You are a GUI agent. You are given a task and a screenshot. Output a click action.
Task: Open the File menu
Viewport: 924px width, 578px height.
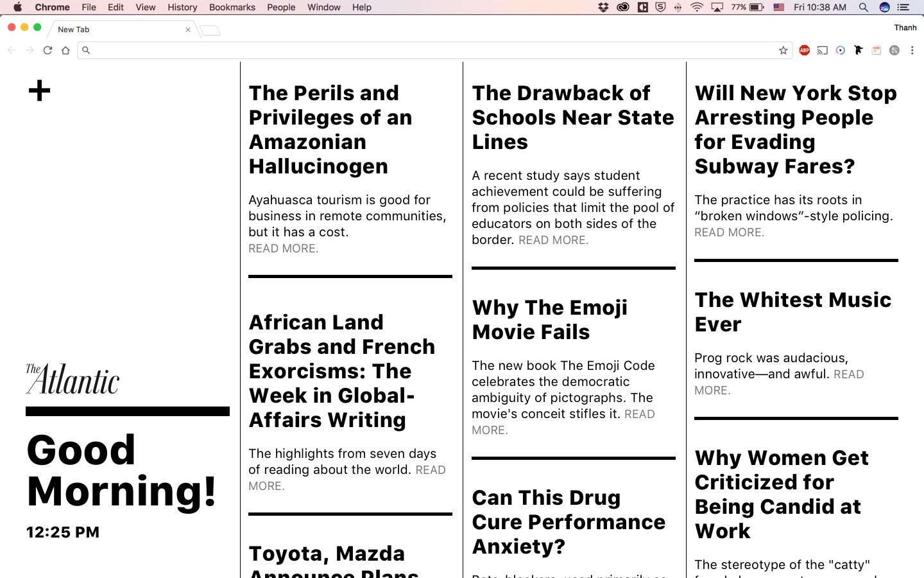click(x=89, y=7)
